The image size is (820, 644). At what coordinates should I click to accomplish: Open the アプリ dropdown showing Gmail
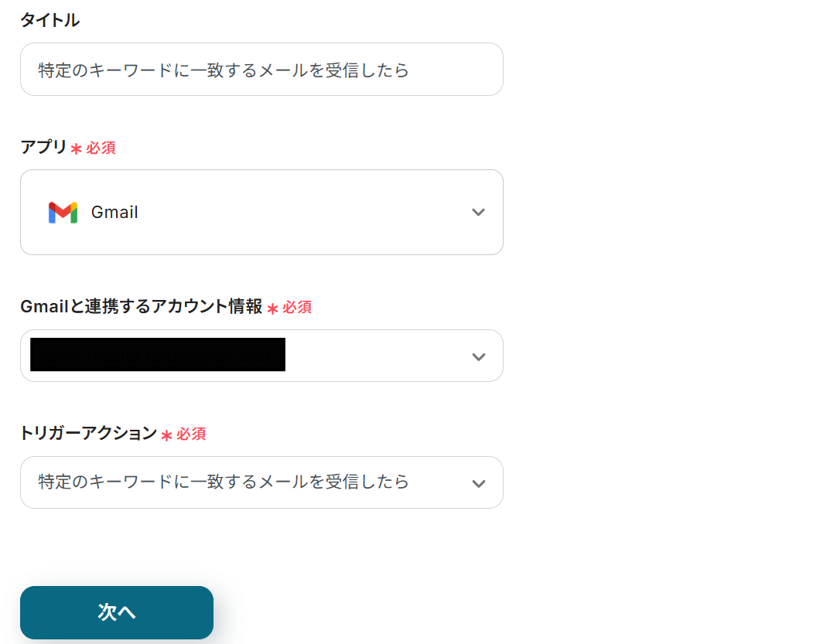(261, 213)
